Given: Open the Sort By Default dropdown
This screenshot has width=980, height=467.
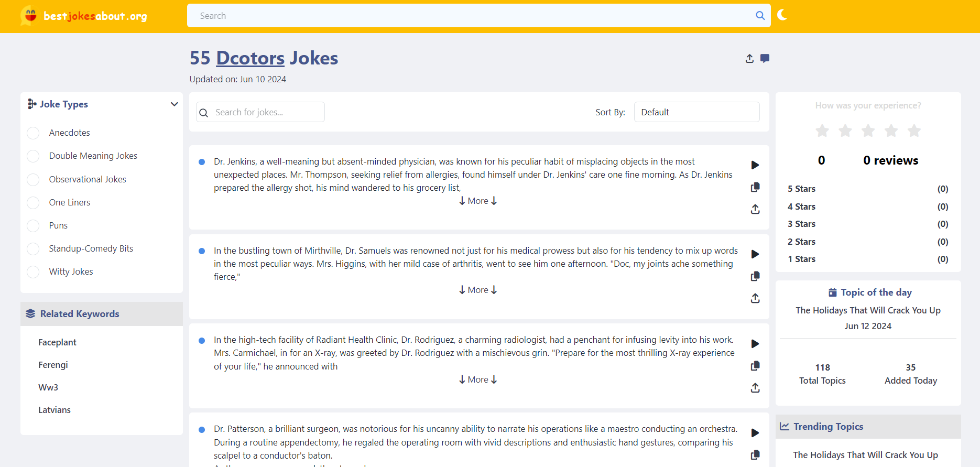Looking at the screenshot, I should (x=696, y=112).
